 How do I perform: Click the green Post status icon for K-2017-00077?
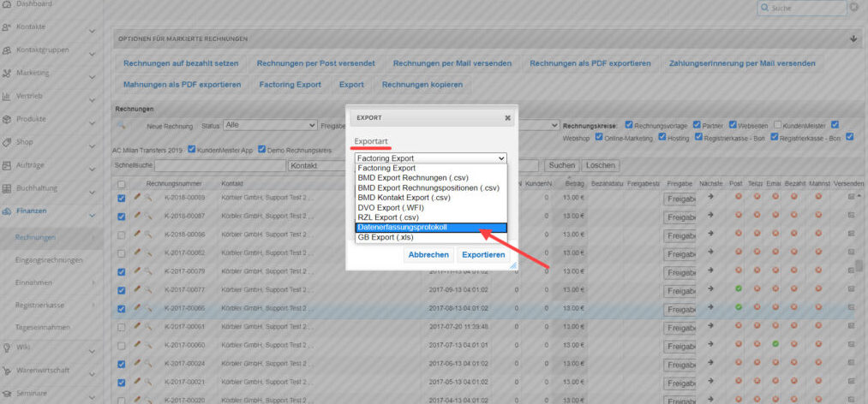pos(739,288)
